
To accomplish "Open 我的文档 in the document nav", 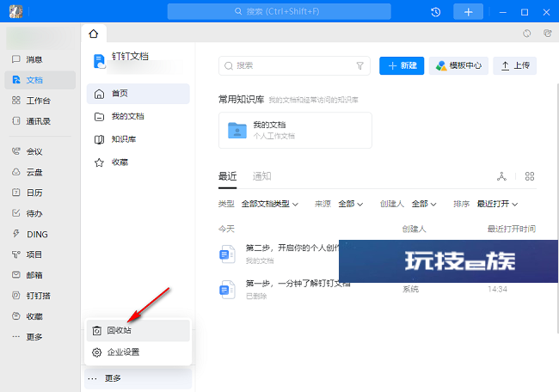I will coord(138,117).
